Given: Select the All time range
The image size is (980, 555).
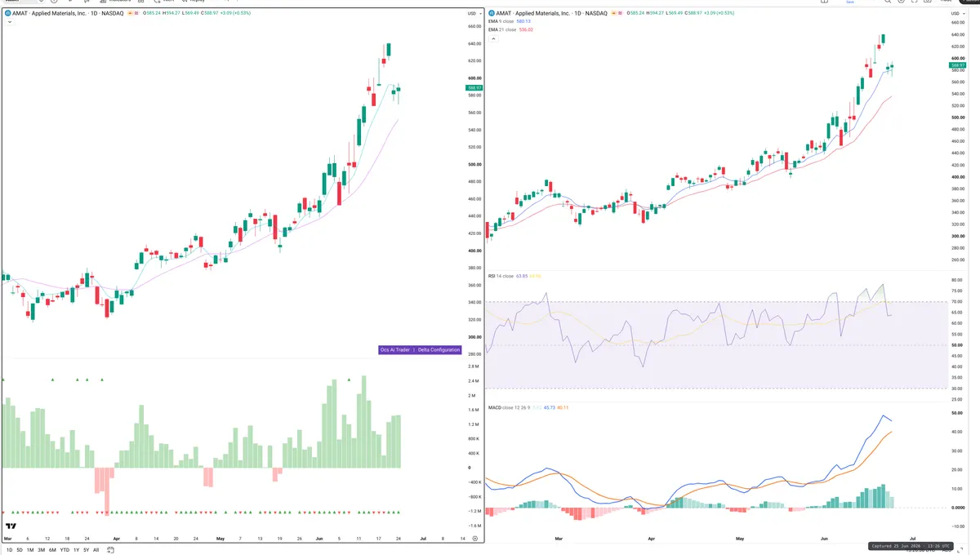Looking at the screenshot, I should (x=96, y=550).
